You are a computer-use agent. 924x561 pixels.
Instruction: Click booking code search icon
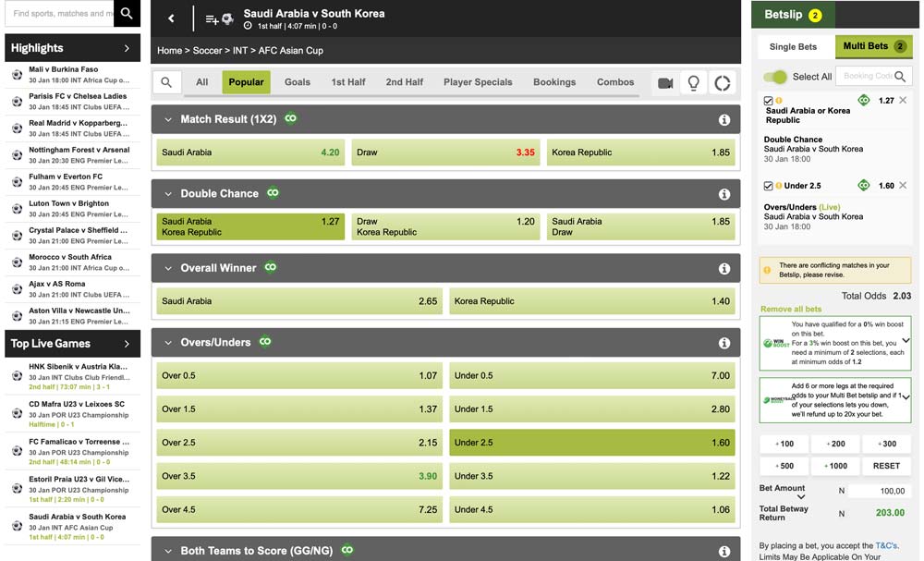click(900, 77)
